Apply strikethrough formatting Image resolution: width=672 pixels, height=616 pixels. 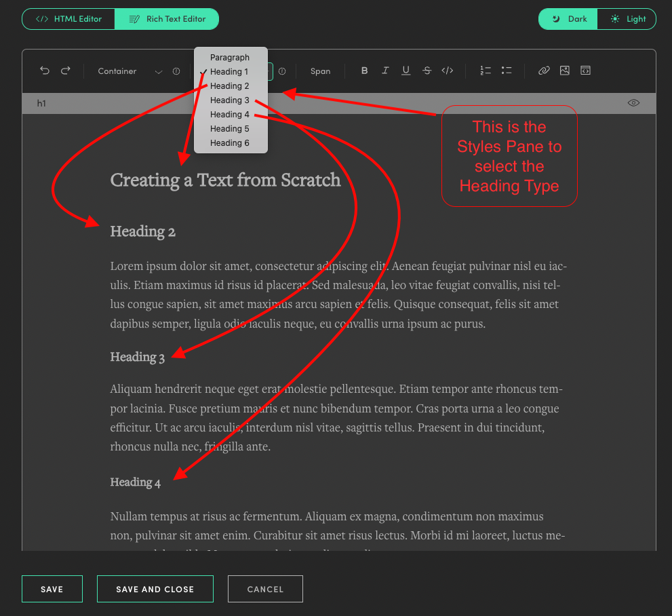click(x=427, y=70)
